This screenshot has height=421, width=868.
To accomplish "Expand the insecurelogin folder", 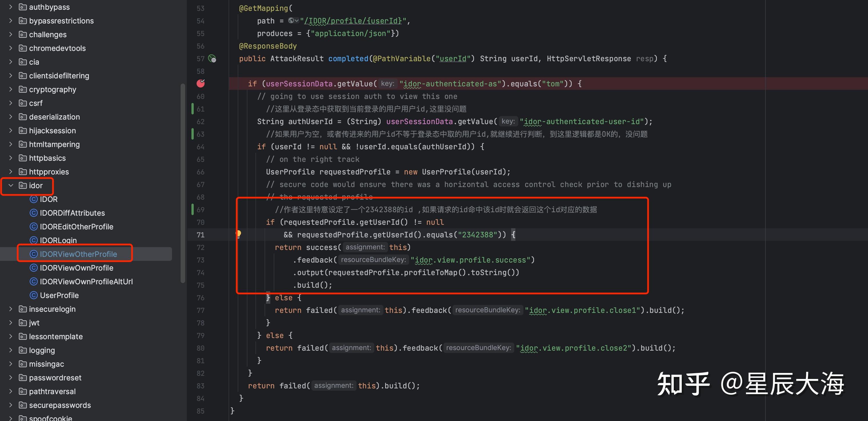I will pos(11,309).
